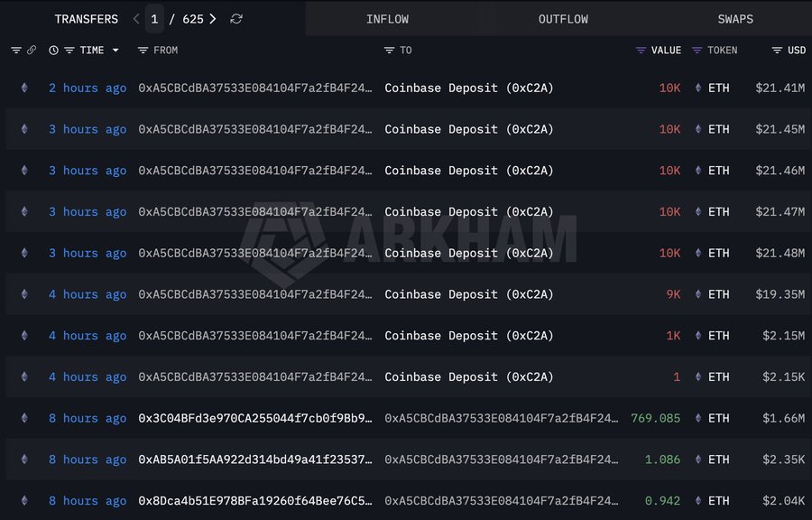Go to next page of transfers
This screenshot has width=812, height=520.
pyautogui.click(x=213, y=19)
